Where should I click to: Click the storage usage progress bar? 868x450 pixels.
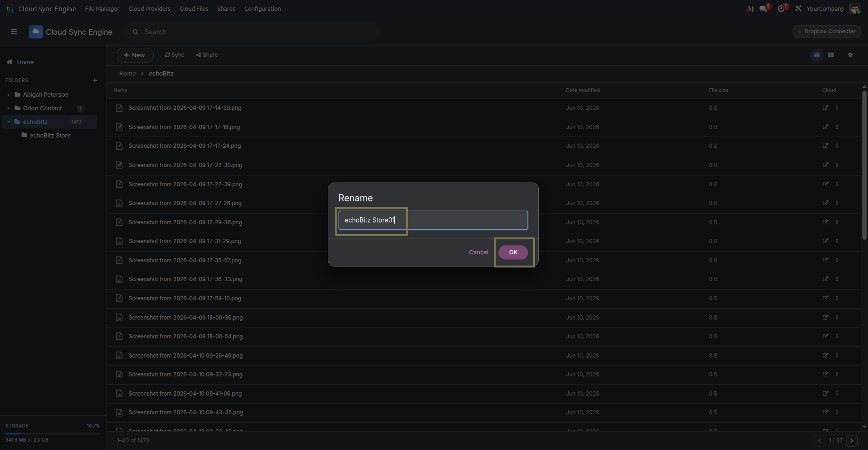(x=53, y=434)
